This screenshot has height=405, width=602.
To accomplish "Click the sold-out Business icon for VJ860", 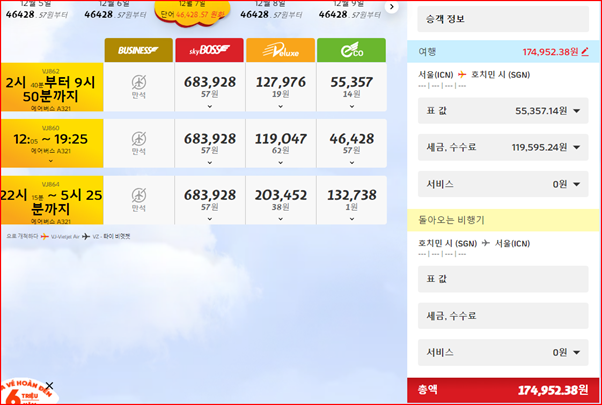I will (x=139, y=138).
